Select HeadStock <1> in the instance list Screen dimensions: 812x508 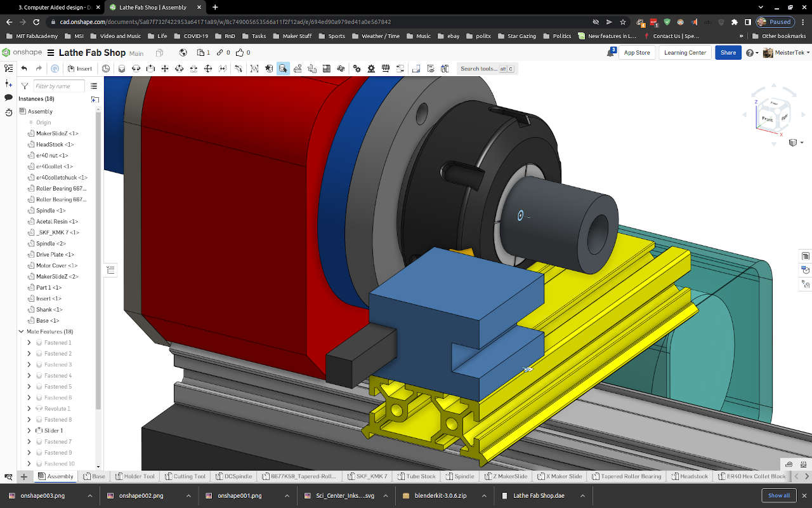(55, 144)
